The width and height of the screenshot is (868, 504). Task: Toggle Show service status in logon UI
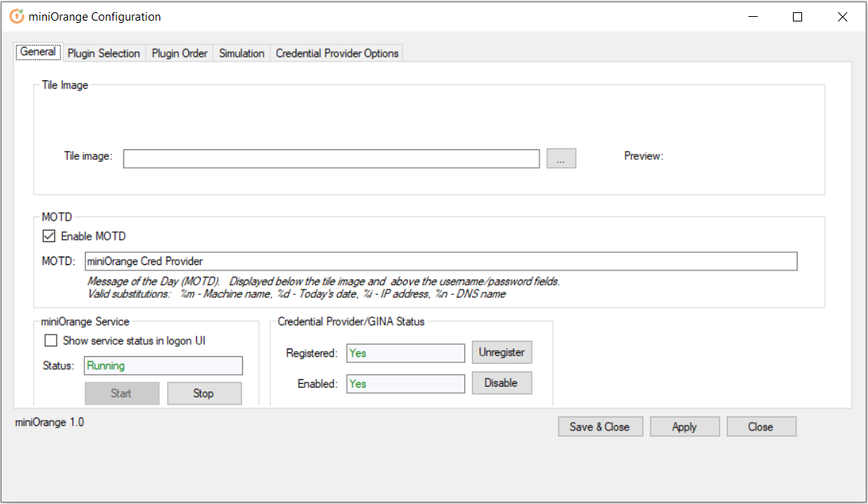click(x=51, y=341)
